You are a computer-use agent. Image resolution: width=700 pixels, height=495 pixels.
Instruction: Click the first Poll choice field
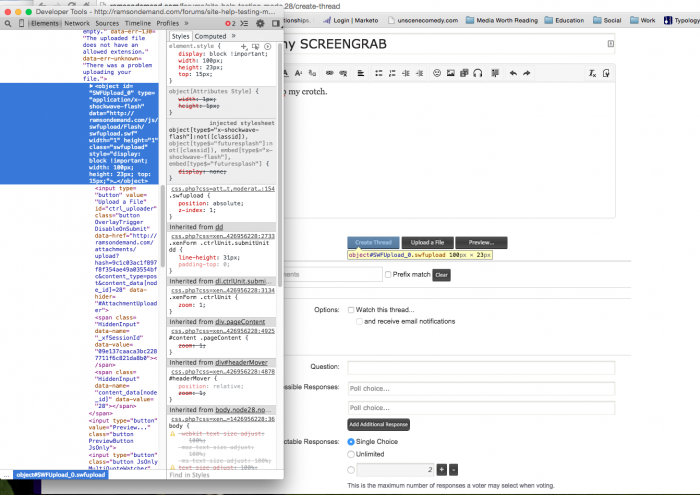[x=481, y=388]
